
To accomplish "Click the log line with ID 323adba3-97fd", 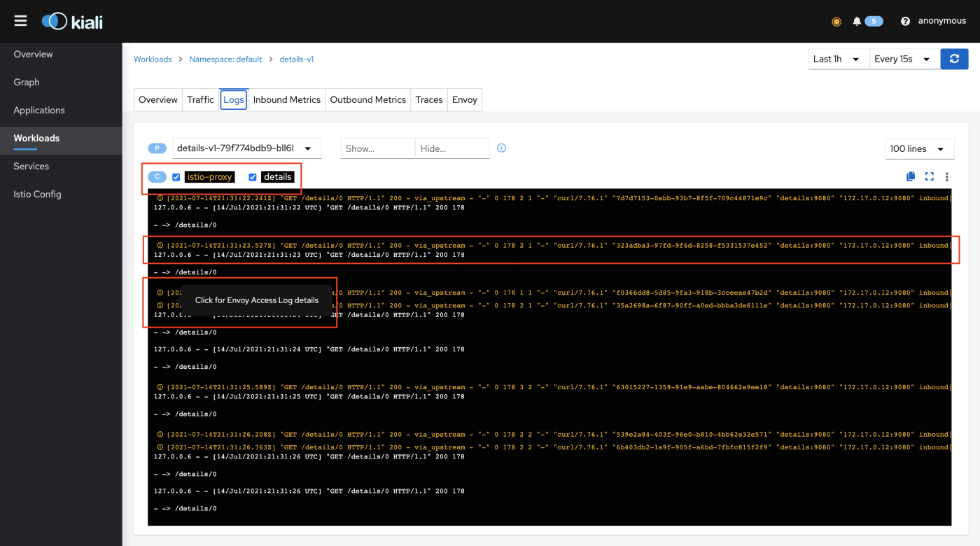I will tap(553, 246).
